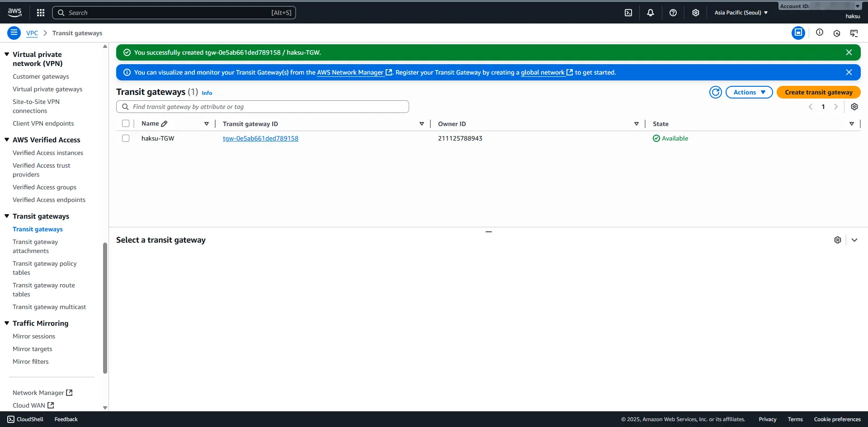868x427 pixels.
Task: Sort by the Name column arrow
Action: click(x=207, y=124)
